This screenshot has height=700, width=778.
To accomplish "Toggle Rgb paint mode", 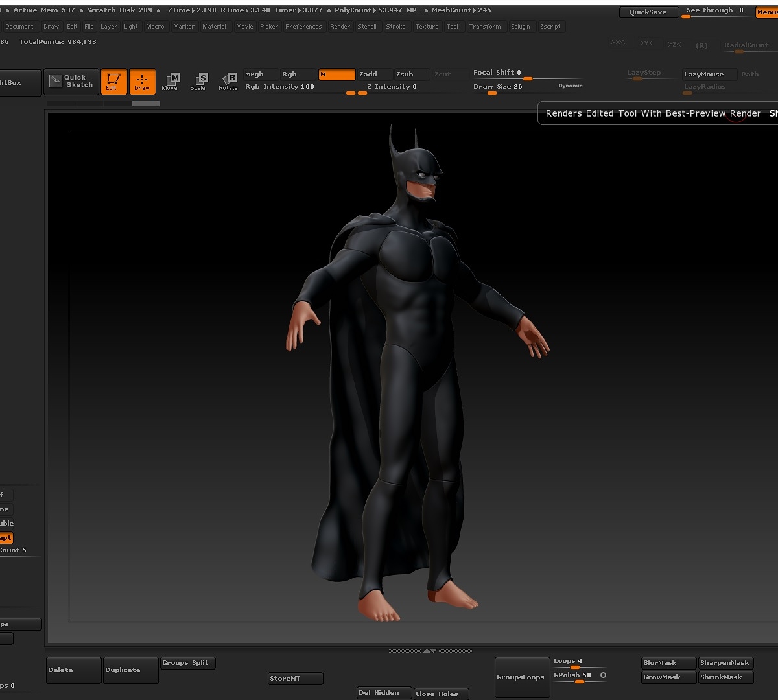I will click(298, 75).
